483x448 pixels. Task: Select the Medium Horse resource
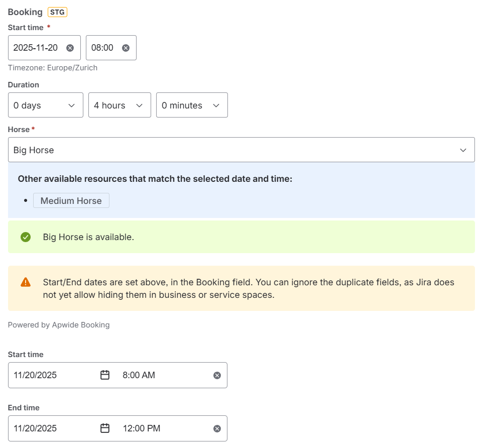pos(71,201)
